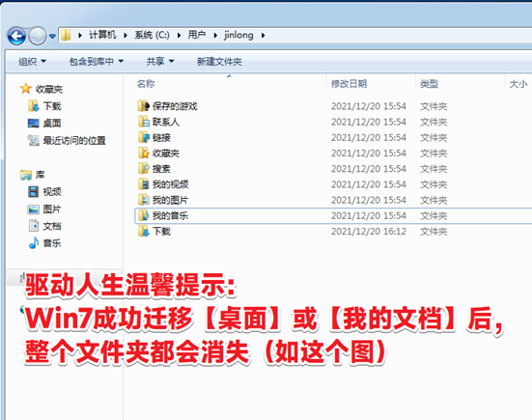Open 下载 under sidebar favorites
Viewport: 532px width, 420px height.
click(52, 106)
